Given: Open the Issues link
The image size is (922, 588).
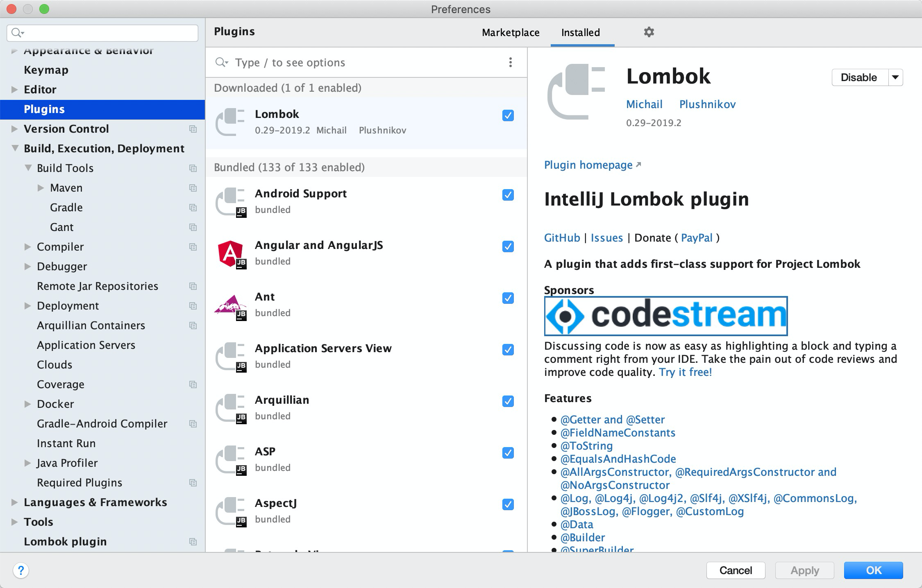Looking at the screenshot, I should coord(606,238).
